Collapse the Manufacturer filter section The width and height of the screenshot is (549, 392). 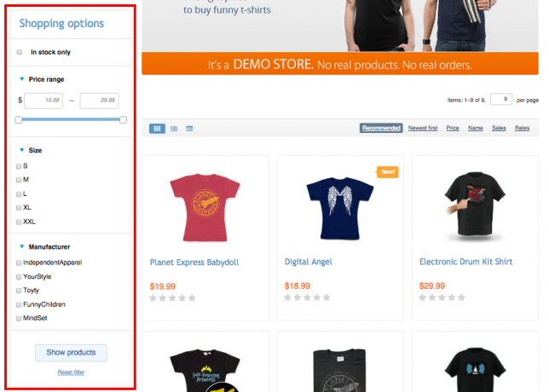[x=21, y=247]
